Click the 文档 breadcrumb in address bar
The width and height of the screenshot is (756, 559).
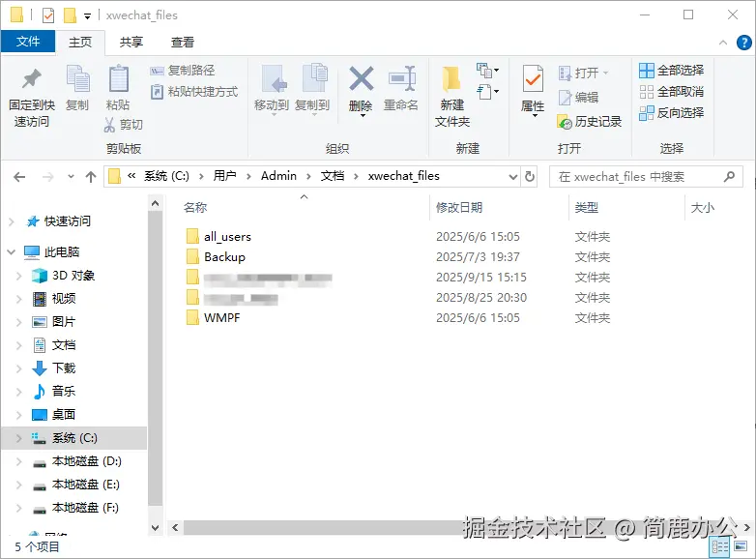333,176
